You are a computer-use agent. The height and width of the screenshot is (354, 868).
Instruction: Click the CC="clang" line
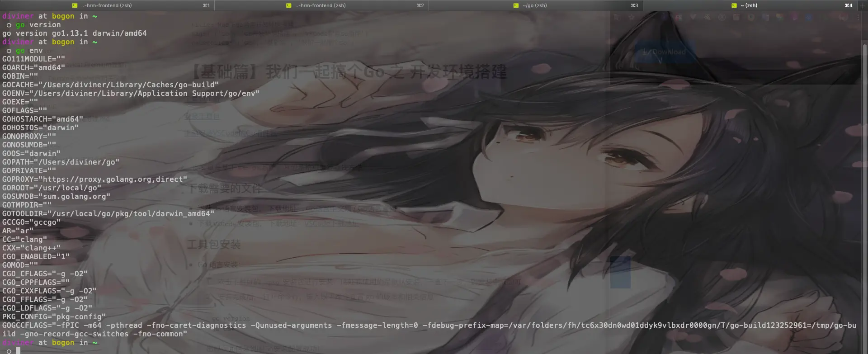24,240
